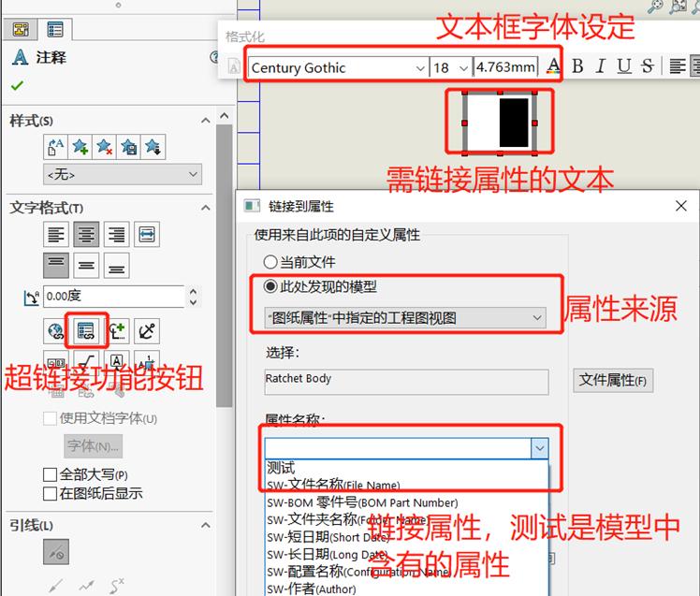The height and width of the screenshot is (596, 700).
Task: Right-align text in Text Format section
Action: (x=117, y=234)
